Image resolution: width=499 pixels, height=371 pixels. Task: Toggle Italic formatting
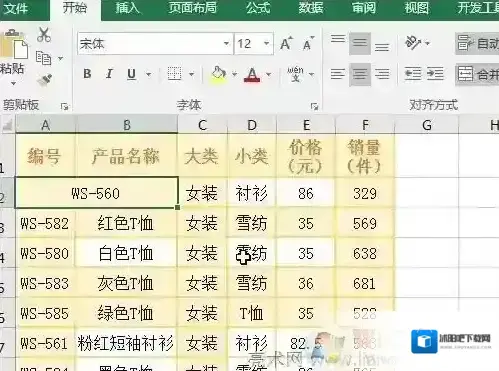(109, 74)
